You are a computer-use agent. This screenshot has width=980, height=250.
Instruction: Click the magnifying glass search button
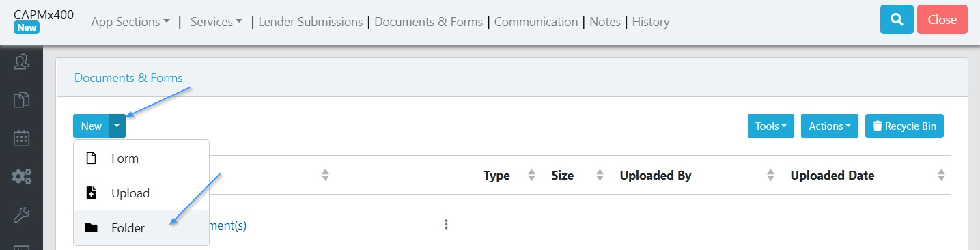pyautogui.click(x=897, y=19)
